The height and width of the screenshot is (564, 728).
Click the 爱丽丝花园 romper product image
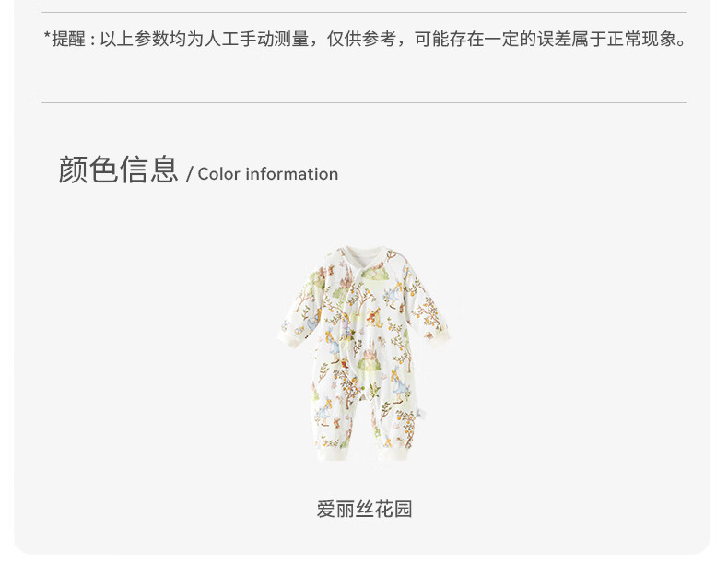(364, 353)
